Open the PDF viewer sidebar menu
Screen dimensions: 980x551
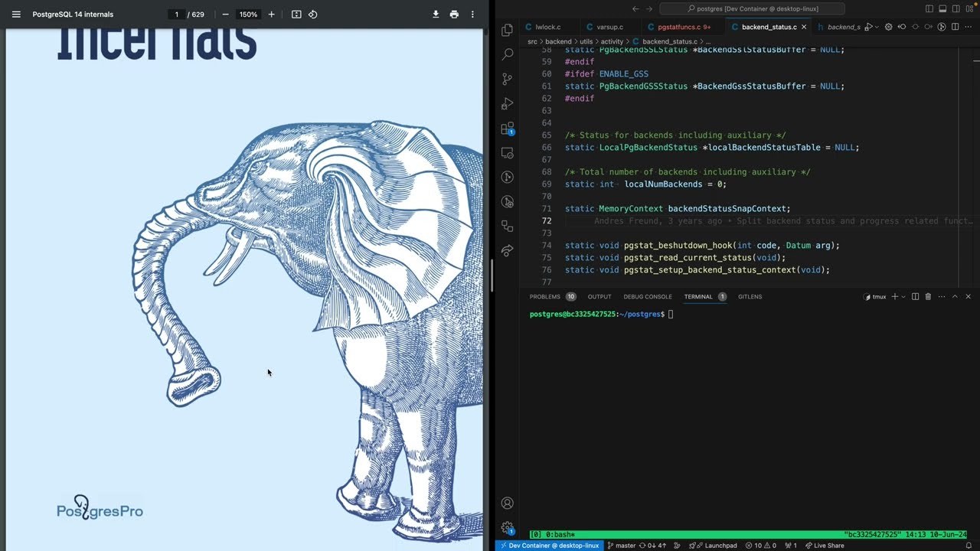point(16,14)
